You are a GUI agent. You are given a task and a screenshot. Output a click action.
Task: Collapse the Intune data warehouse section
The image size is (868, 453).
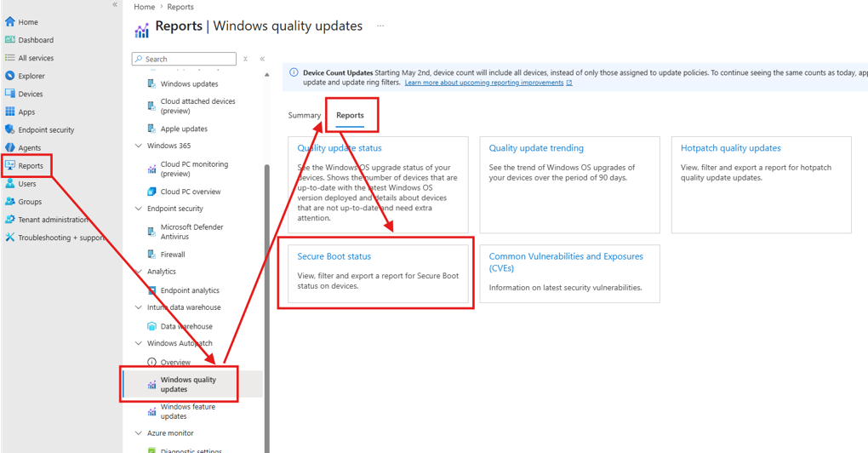point(139,307)
